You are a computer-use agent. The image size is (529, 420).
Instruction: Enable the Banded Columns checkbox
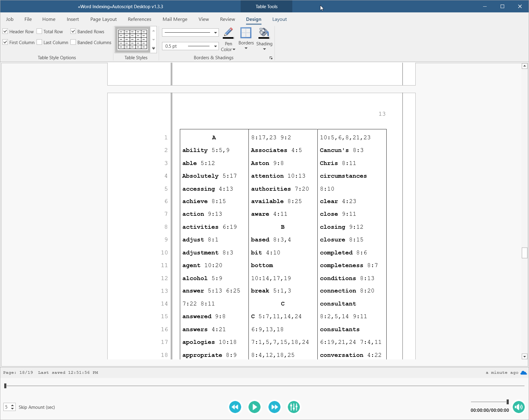pyautogui.click(x=73, y=42)
